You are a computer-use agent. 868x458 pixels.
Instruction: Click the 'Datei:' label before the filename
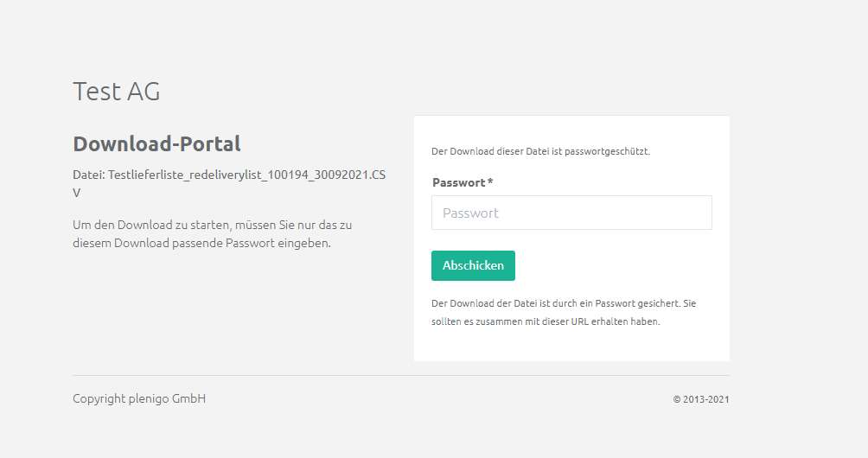(88, 175)
